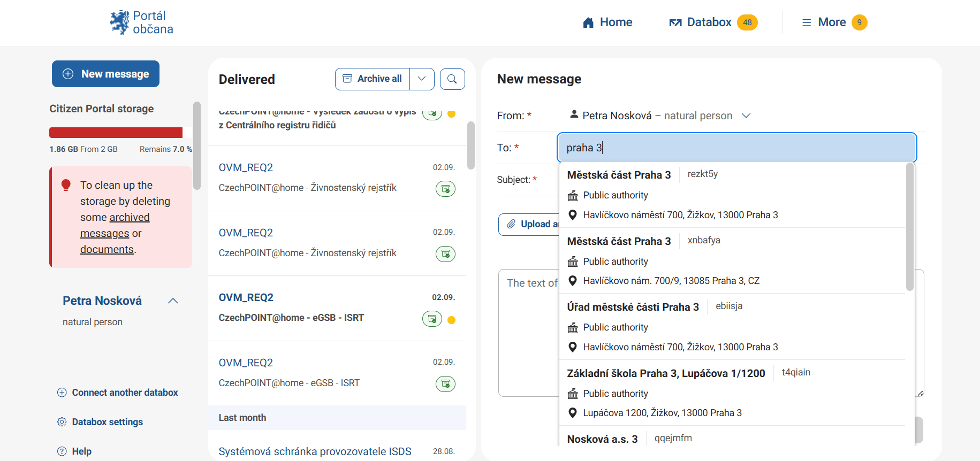Click the To recipient input field
980x461 pixels.
point(736,148)
